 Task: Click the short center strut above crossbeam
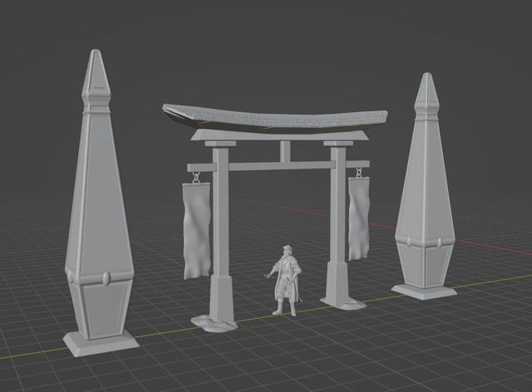click(285, 151)
